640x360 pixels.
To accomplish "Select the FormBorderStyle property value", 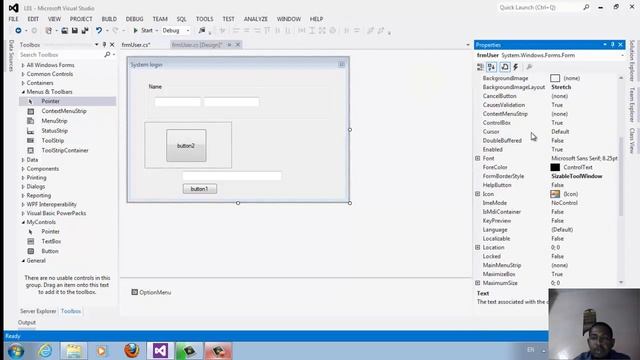I will [x=576, y=176].
